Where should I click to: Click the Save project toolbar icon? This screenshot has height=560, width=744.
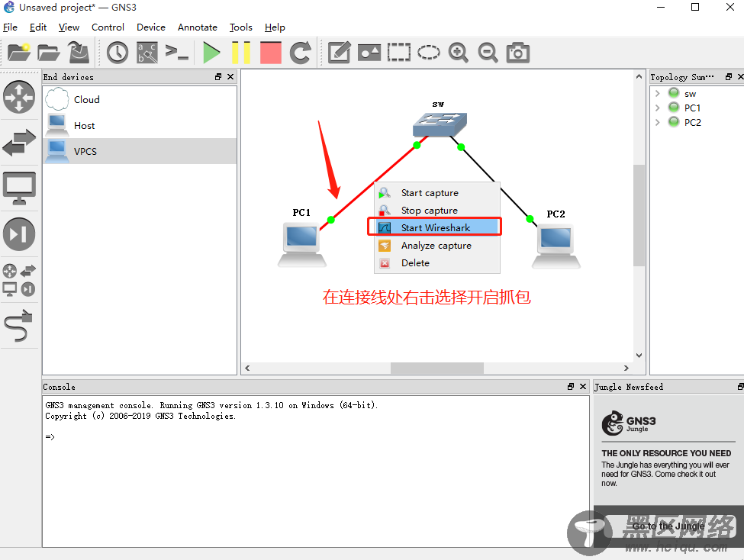point(79,52)
